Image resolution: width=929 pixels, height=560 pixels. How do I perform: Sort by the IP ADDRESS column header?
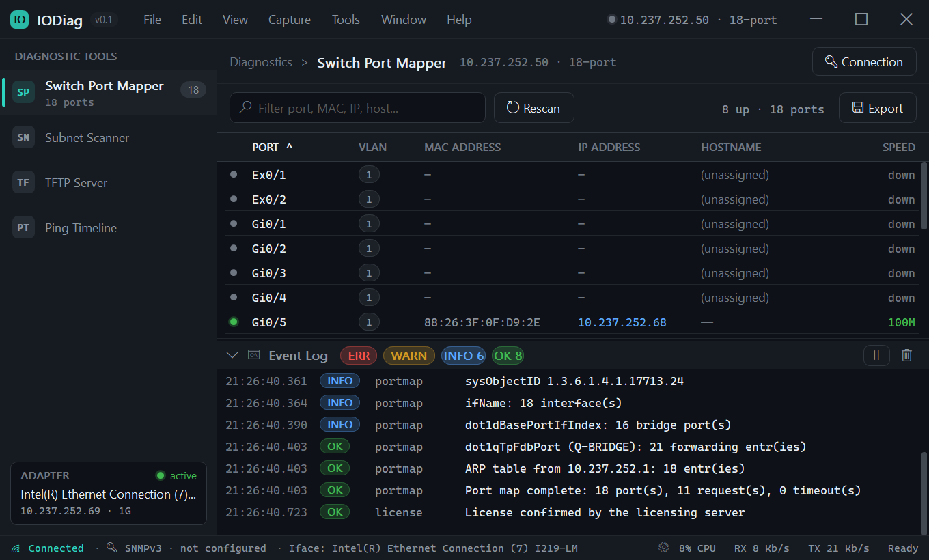(x=609, y=147)
